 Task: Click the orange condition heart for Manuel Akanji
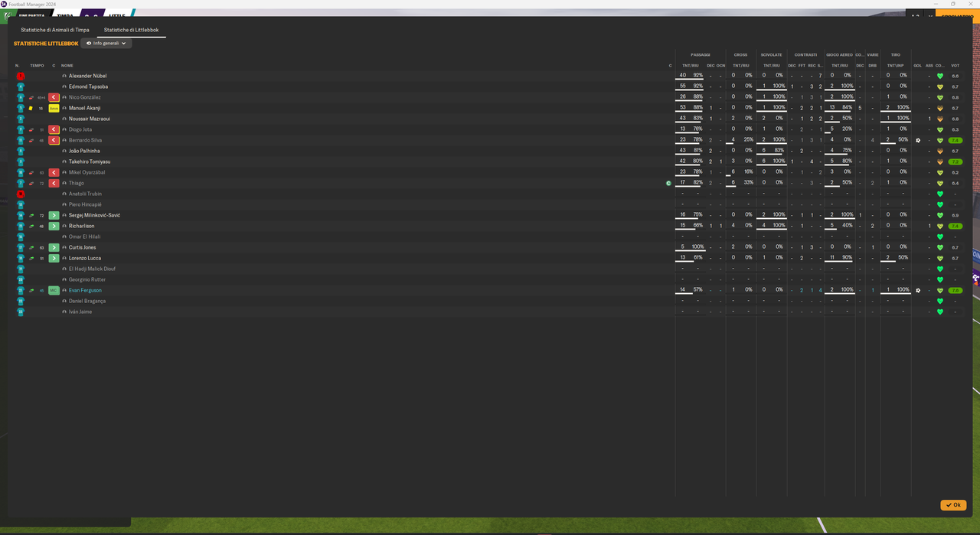pos(940,108)
